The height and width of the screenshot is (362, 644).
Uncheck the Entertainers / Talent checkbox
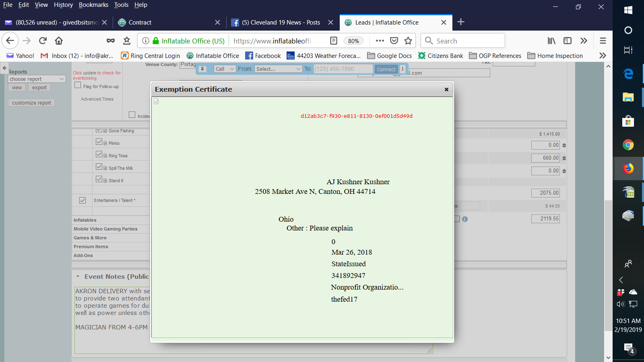coord(83,200)
